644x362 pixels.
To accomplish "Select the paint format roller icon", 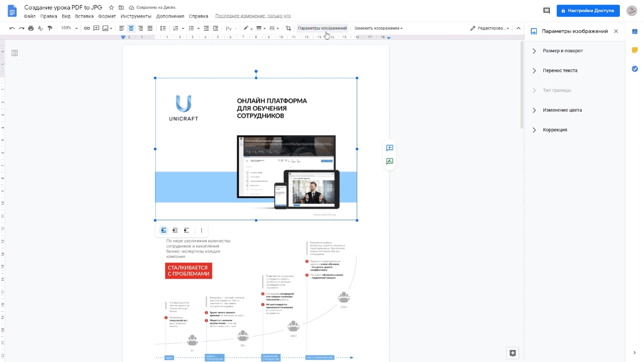I will tap(50, 28).
